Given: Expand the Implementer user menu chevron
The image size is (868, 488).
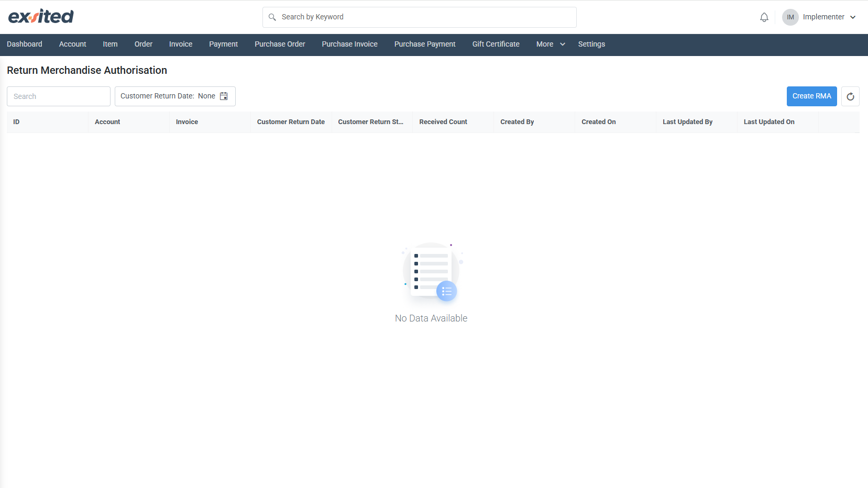Looking at the screenshot, I should (853, 17).
